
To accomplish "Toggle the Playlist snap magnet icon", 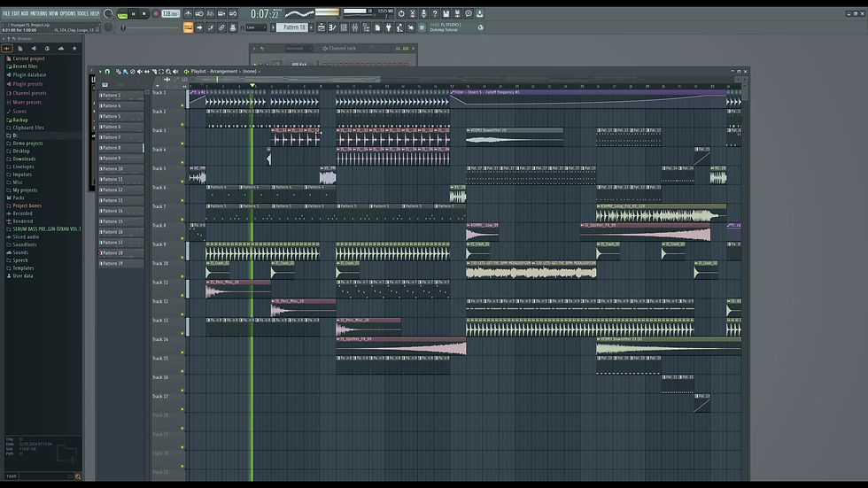I will 107,72.
